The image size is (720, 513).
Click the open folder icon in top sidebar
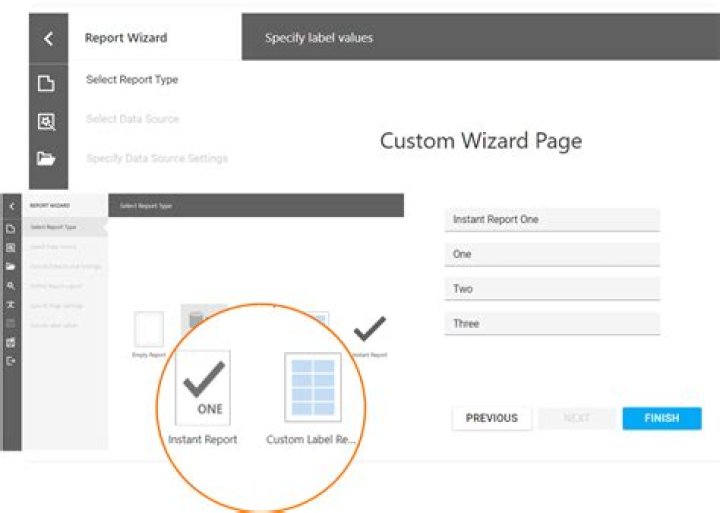coord(46,158)
